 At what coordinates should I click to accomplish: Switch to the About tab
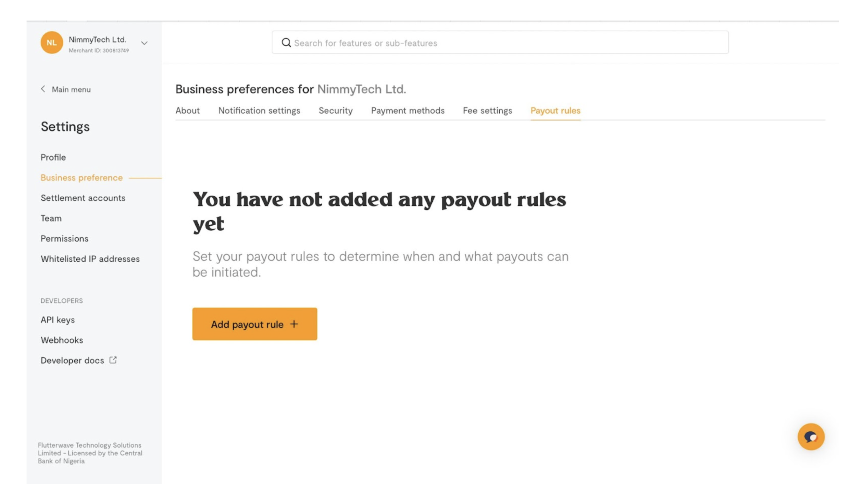(187, 111)
